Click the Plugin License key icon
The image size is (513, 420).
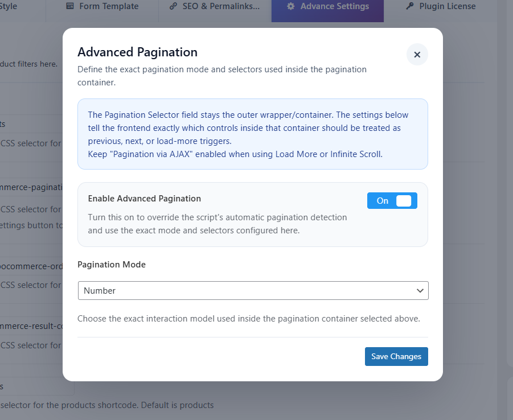(x=409, y=6)
